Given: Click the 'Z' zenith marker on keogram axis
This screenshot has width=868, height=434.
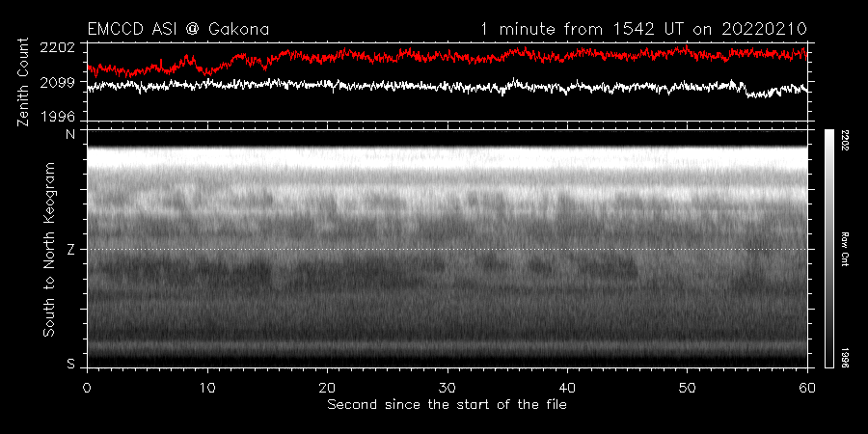Looking at the screenshot, I should (x=70, y=249).
